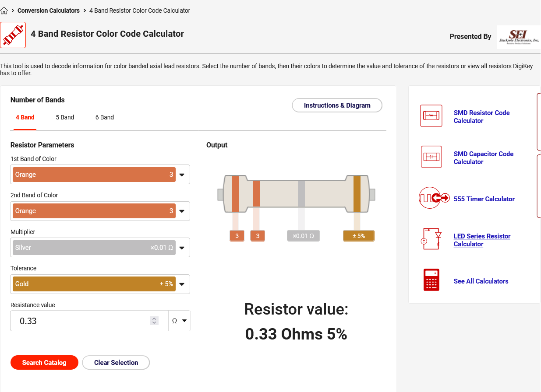Open the SMD Resistor Code Calculator link
Screen dimensions: 541x392
click(x=481, y=117)
